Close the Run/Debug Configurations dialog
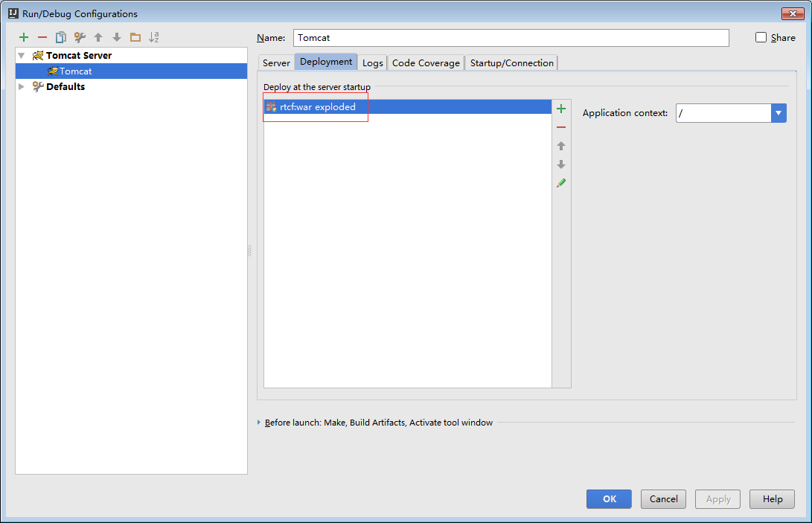This screenshot has height=523, width=812. pos(793,13)
